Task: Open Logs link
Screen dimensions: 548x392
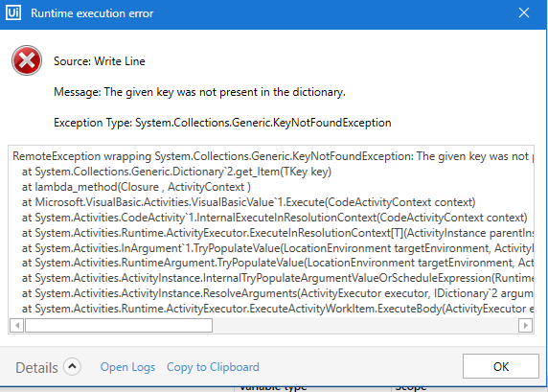Action: pos(128,367)
